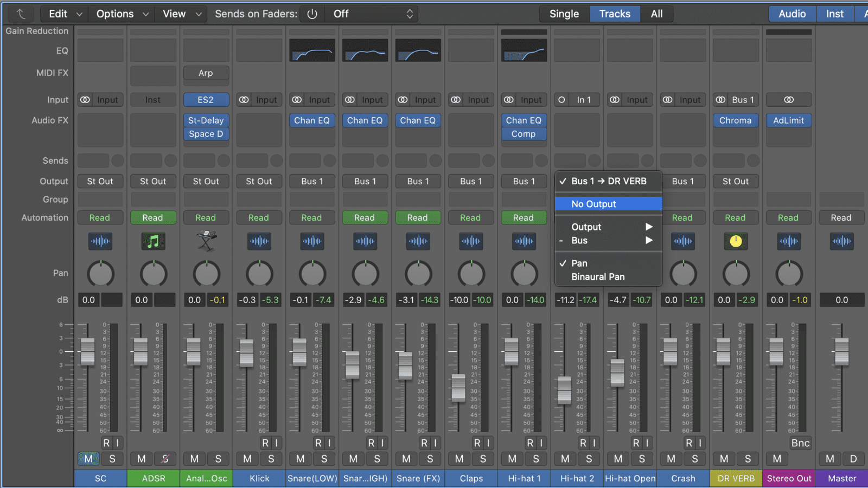Image resolution: width=868 pixels, height=488 pixels.
Task: Click Bnc button on Stereo Out
Action: [800, 443]
